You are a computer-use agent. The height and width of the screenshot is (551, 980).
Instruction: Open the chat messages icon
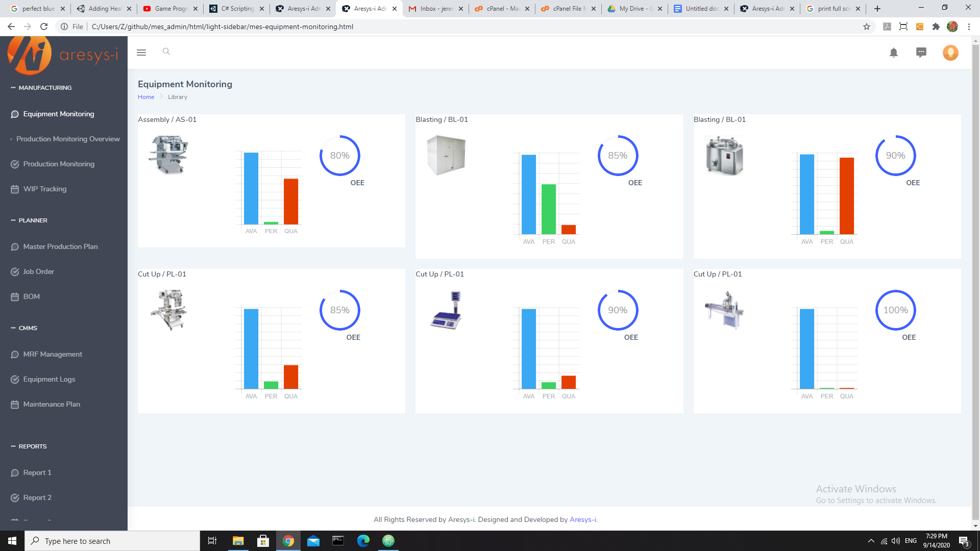click(x=921, y=53)
